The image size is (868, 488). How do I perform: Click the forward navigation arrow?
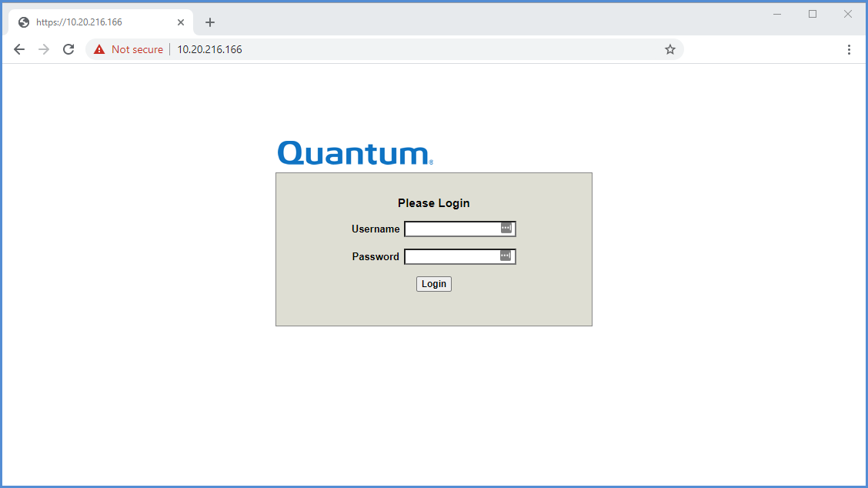tap(44, 49)
